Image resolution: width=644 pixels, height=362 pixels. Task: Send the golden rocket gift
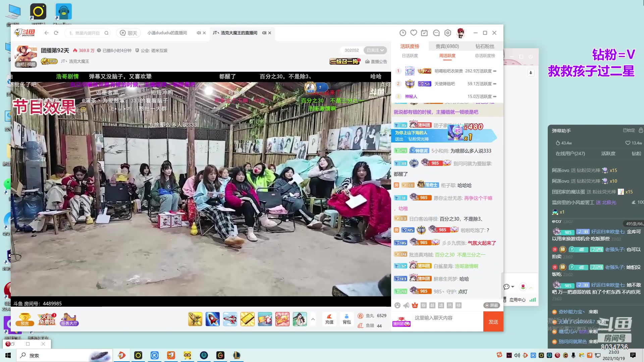[x=195, y=319]
